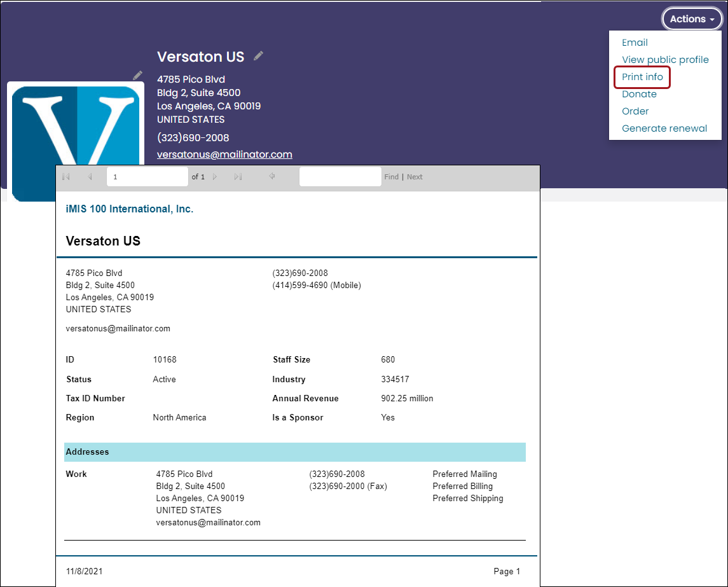
Task: Click the current page number field
Action: pos(147,176)
